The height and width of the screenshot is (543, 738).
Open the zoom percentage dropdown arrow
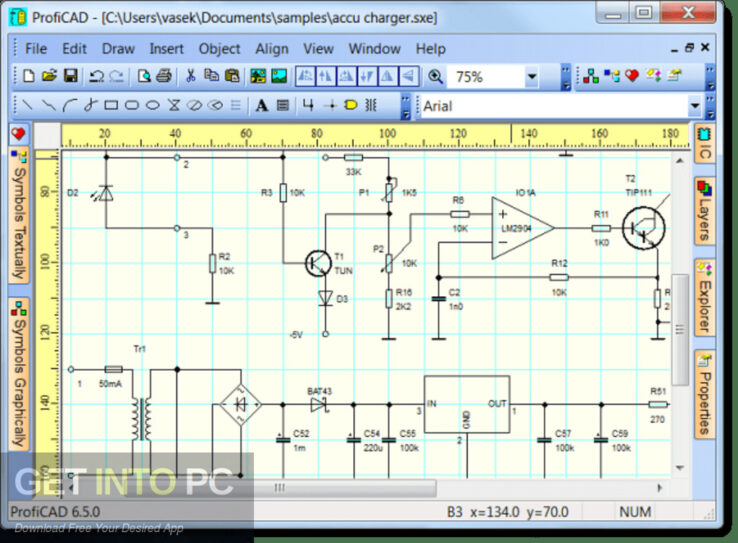tap(532, 77)
